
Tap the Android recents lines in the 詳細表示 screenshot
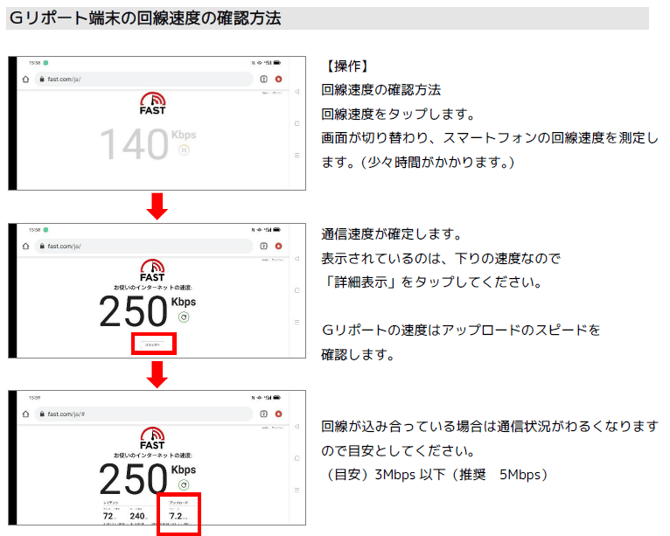point(297,322)
